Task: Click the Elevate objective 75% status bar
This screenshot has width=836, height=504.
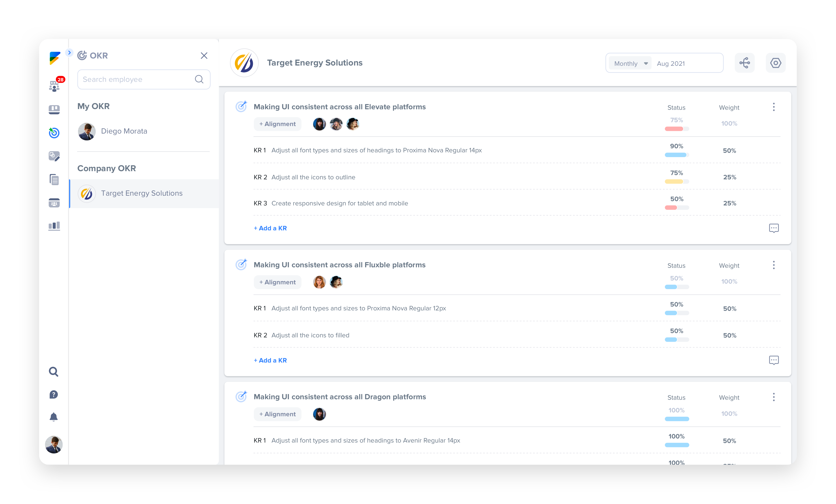Action: pyautogui.click(x=677, y=129)
